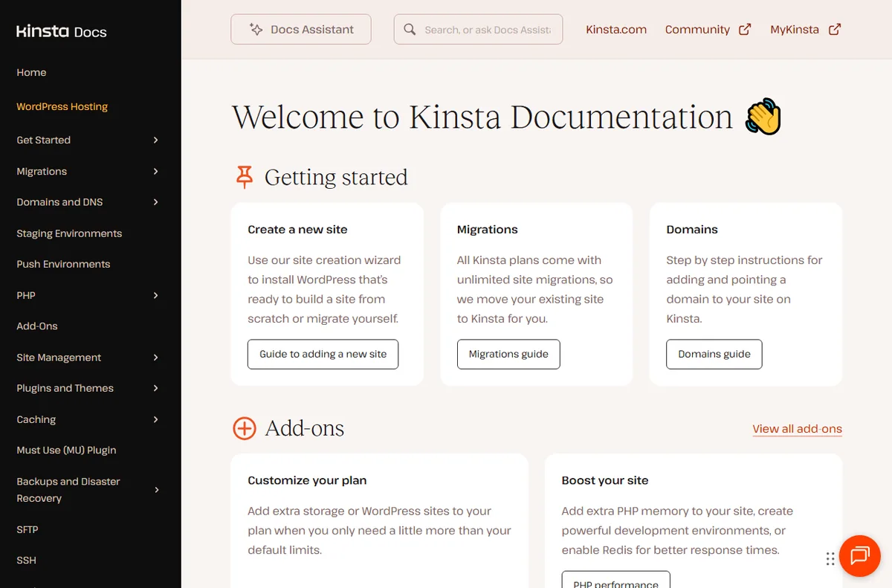892x588 pixels.
Task: Open the orange chat widget
Action: 860,555
